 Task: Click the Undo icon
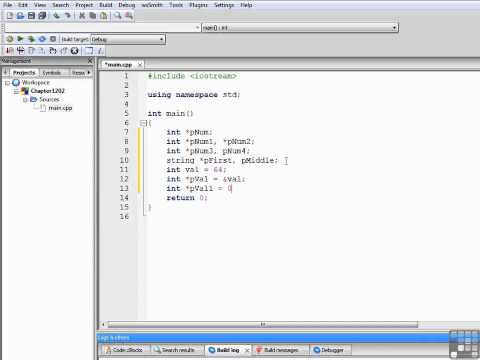[x=57, y=16]
